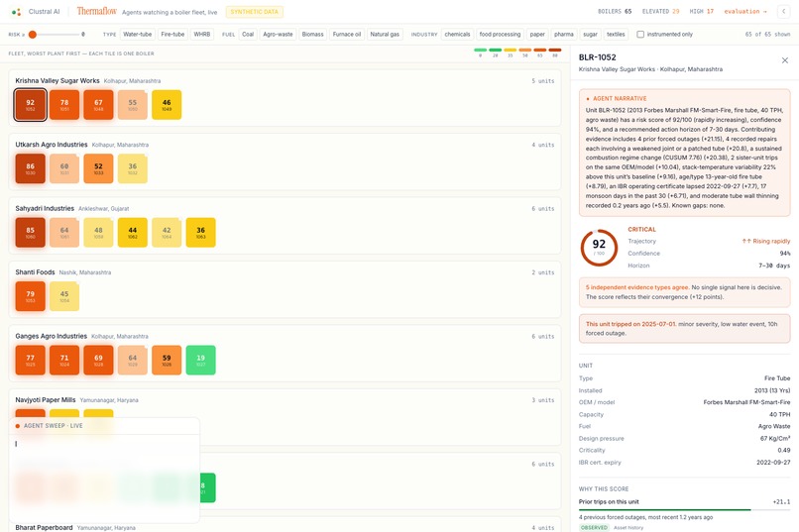
Task: Collapse the side panel with the header chevron
Action: click(784, 11)
